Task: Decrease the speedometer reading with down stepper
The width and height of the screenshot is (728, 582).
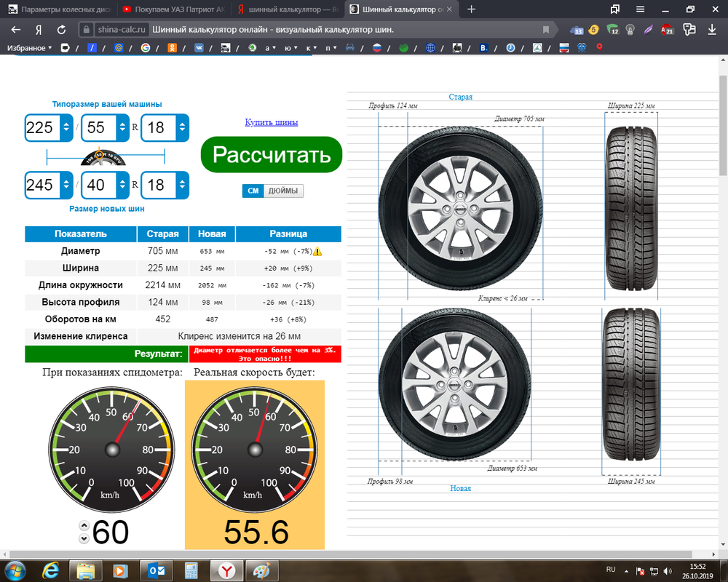Action: click(84, 538)
